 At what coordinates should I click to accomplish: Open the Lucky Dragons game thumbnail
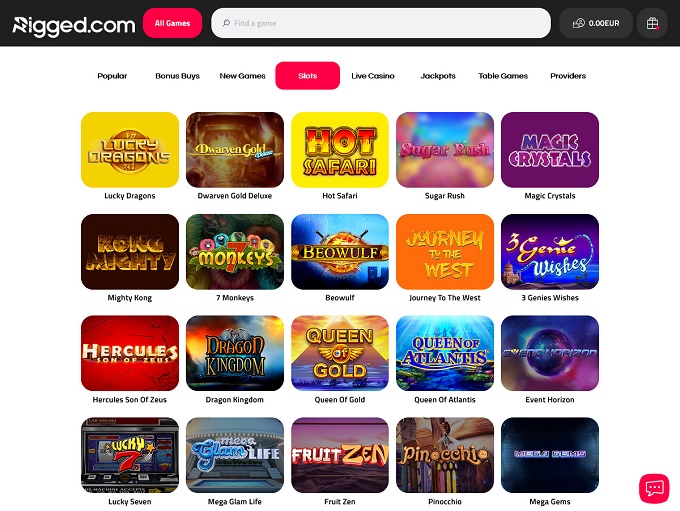[130, 150]
